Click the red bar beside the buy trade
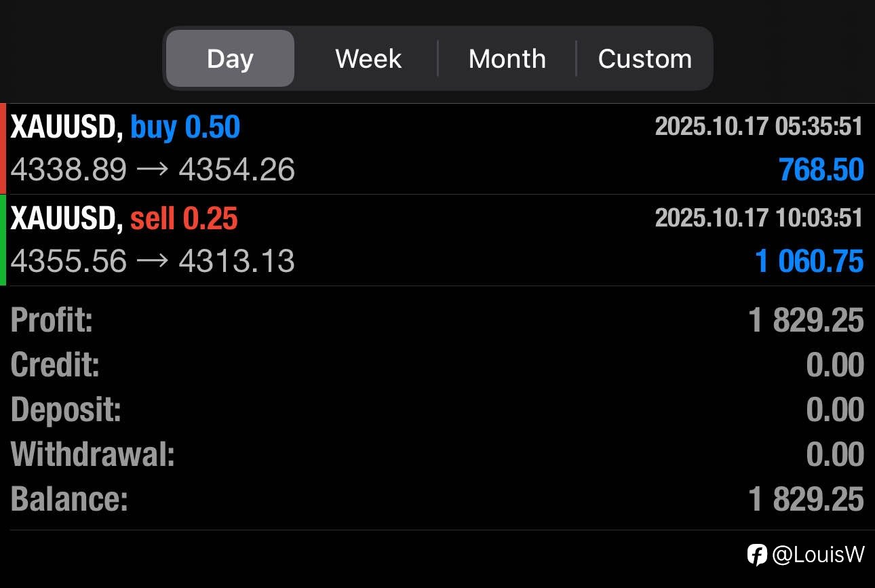Viewport: 875px width, 588px height. (3, 149)
